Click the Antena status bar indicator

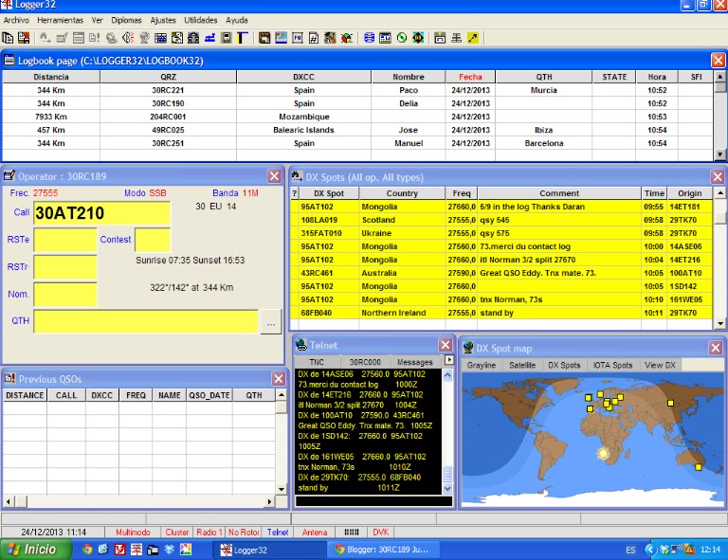coord(315,533)
